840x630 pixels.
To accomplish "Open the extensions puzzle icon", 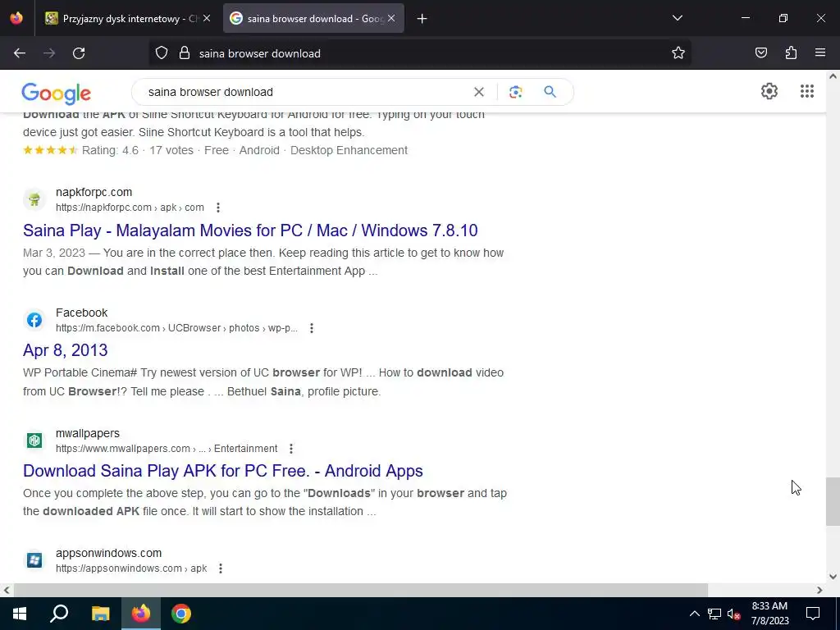I will click(x=791, y=53).
